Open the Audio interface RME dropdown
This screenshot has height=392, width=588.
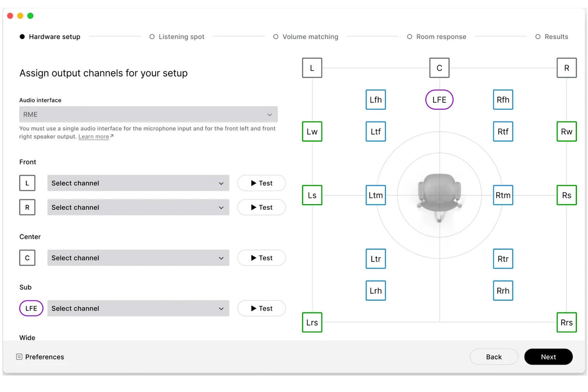tap(148, 115)
